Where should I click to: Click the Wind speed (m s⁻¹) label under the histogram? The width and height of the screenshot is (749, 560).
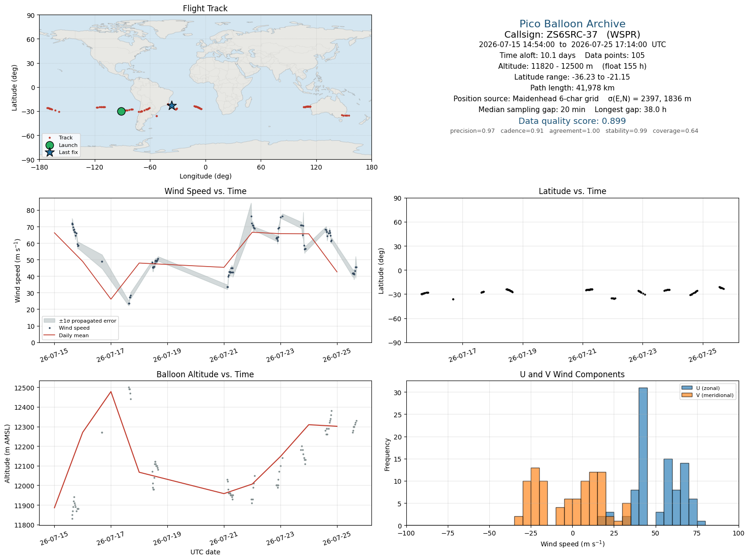pyautogui.click(x=572, y=544)
